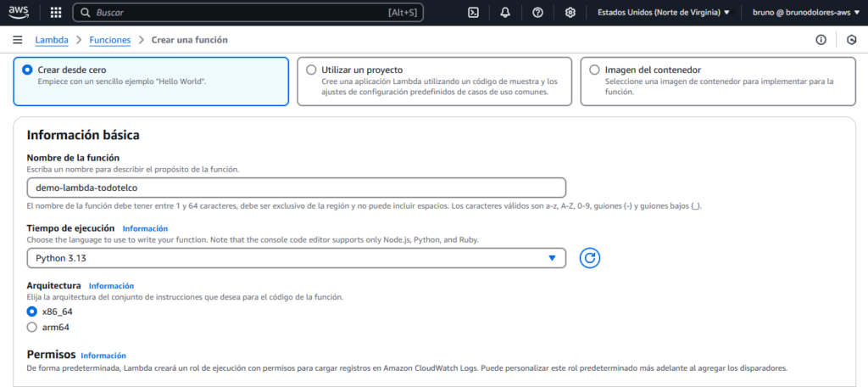Click the Permisos section heading
Viewport: 868px width, 387px height.
(x=50, y=354)
